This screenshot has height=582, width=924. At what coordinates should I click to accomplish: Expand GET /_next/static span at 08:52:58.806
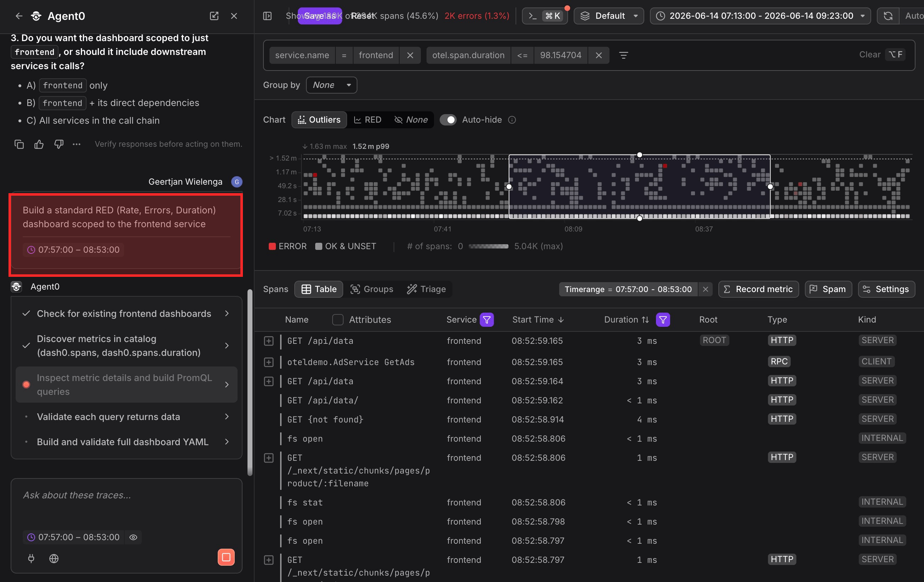[x=269, y=458]
